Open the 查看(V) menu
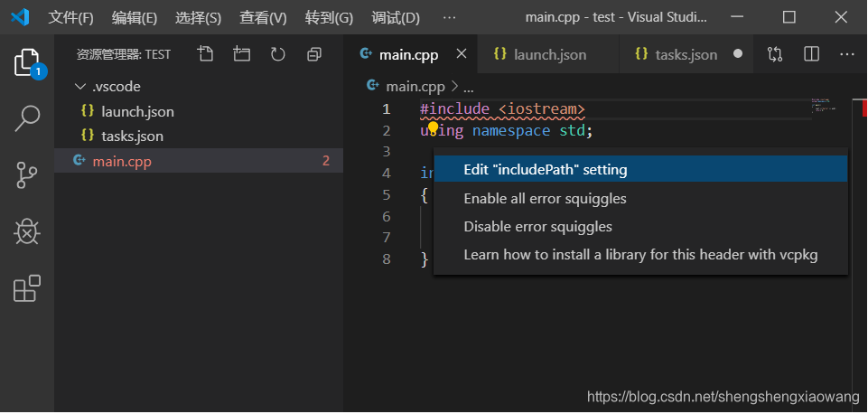Image resolution: width=868 pixels, height=414 pixels. click(x=263, y=18)
